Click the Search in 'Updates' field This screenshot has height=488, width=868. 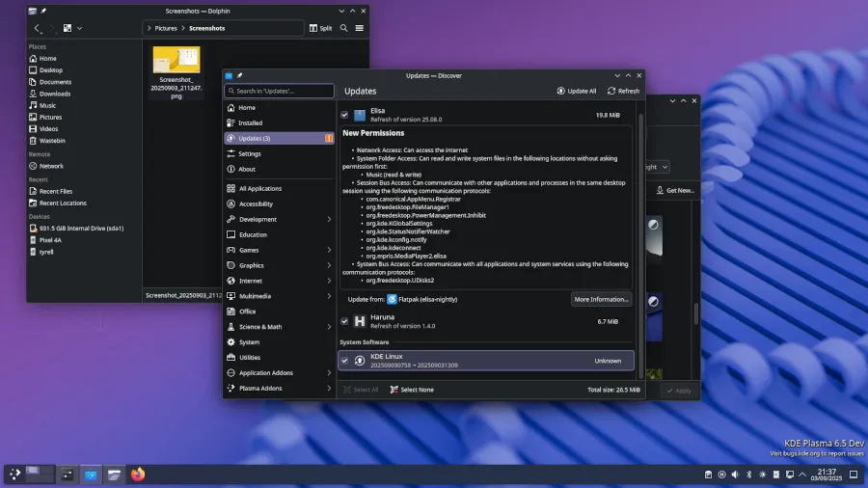[280, 91]
